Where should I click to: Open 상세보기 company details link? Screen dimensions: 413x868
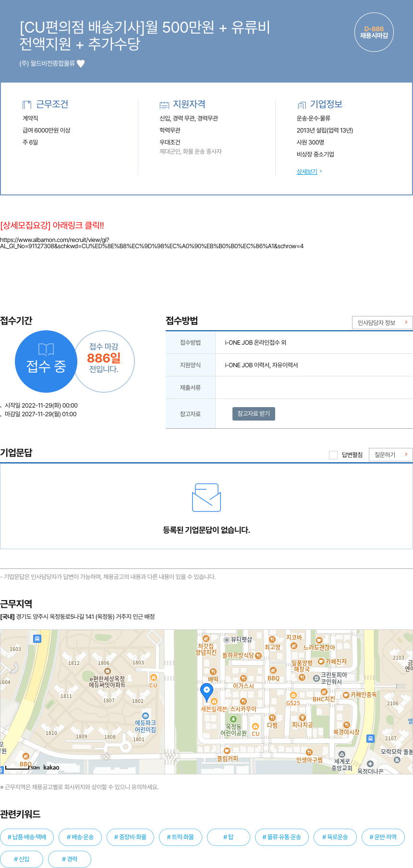pos(307,171)
